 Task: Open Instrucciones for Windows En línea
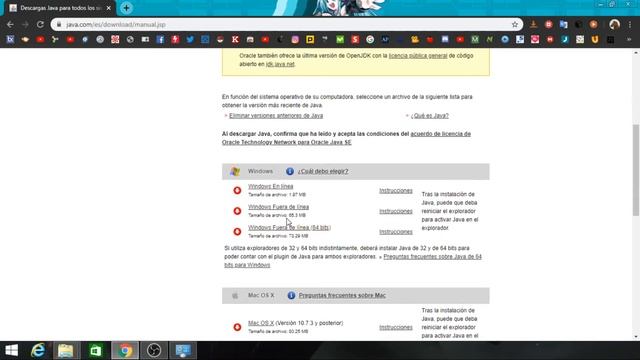[x=396, y=191]
